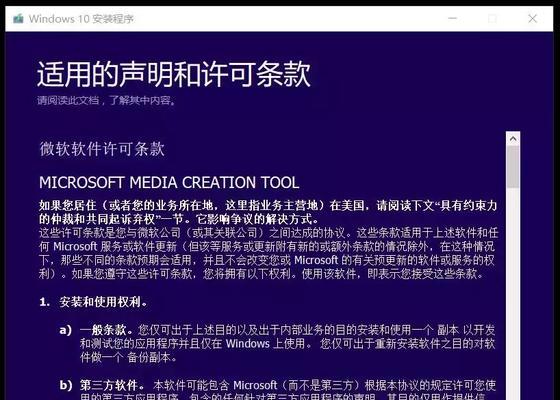The height and width of the screenshot is (400, 560).
Task: Click the 适用的声明和许可条款 page heading
Action: coord(174,74)
